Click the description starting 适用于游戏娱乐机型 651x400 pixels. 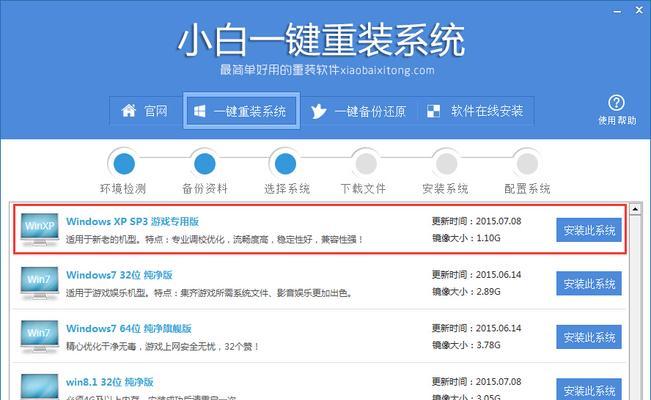209,293
